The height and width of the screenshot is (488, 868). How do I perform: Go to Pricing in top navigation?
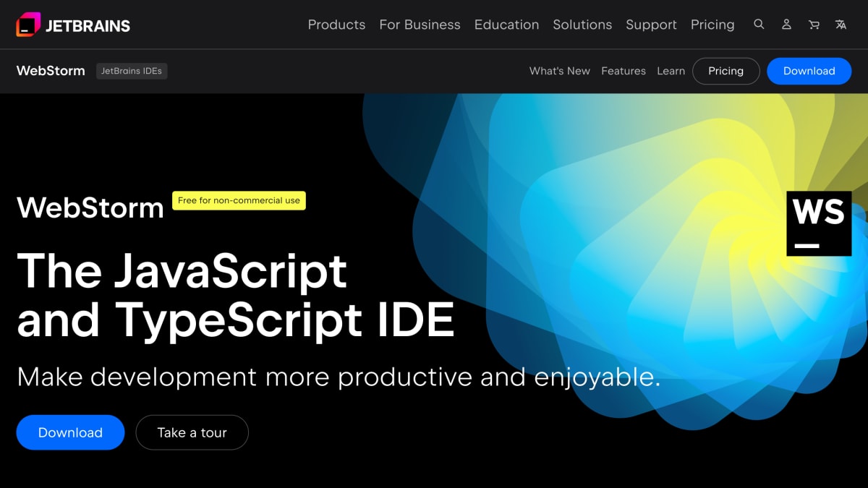click(x=712, y=25)
